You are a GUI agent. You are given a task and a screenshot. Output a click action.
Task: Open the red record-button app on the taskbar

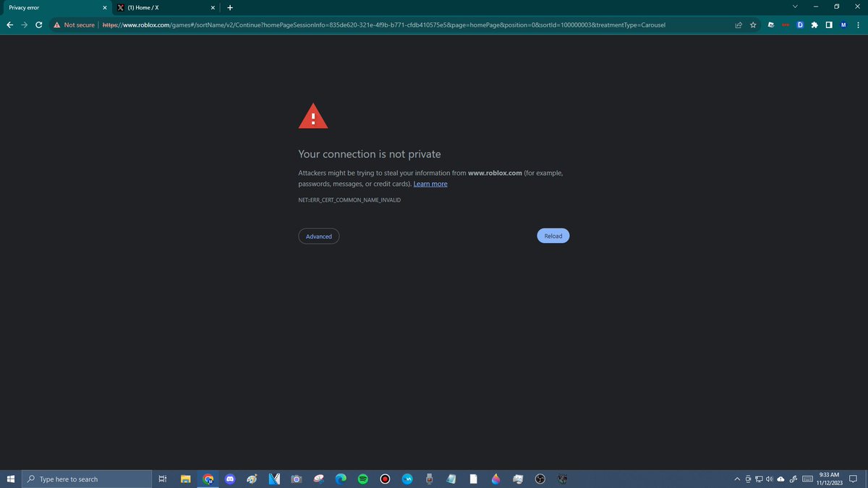(x=386, y=479)
